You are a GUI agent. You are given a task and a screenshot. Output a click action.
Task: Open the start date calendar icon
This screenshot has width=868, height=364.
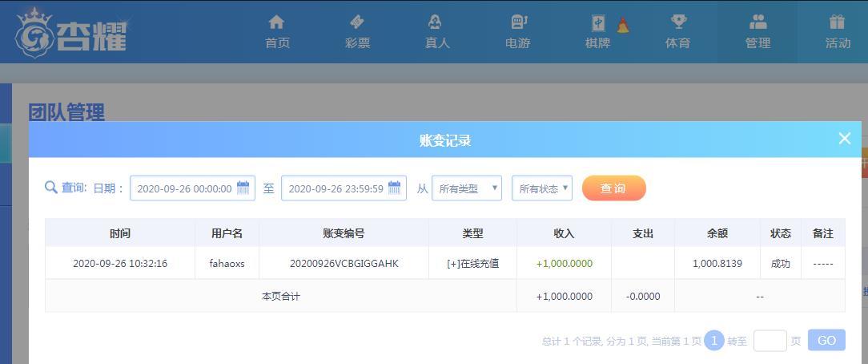point(243,188)
